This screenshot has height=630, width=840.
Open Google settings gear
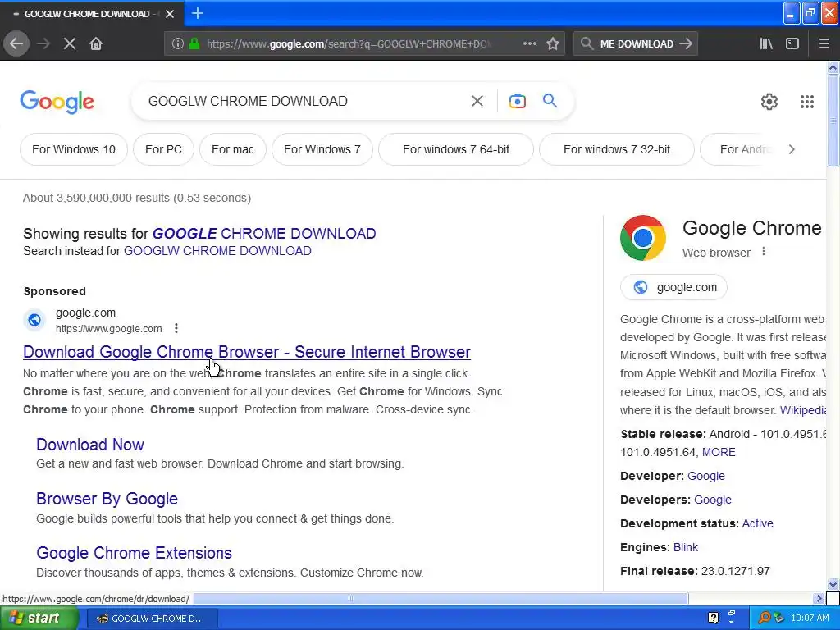769,101
